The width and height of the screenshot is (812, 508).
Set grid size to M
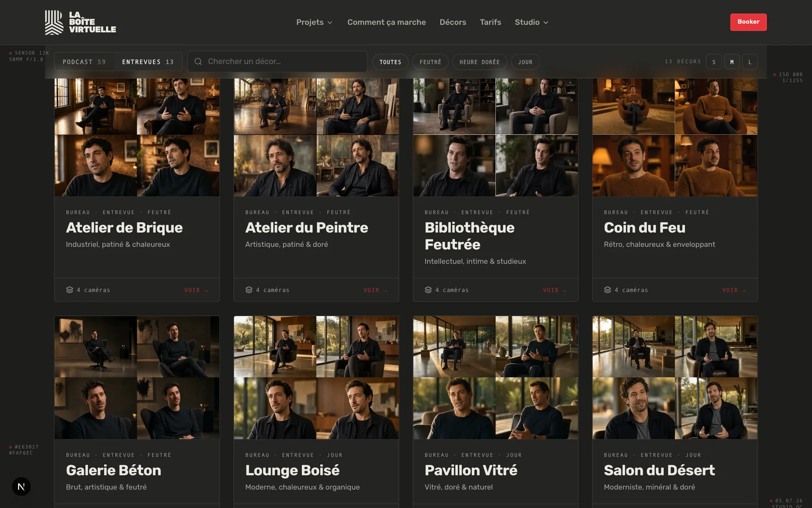coord(732,62)
